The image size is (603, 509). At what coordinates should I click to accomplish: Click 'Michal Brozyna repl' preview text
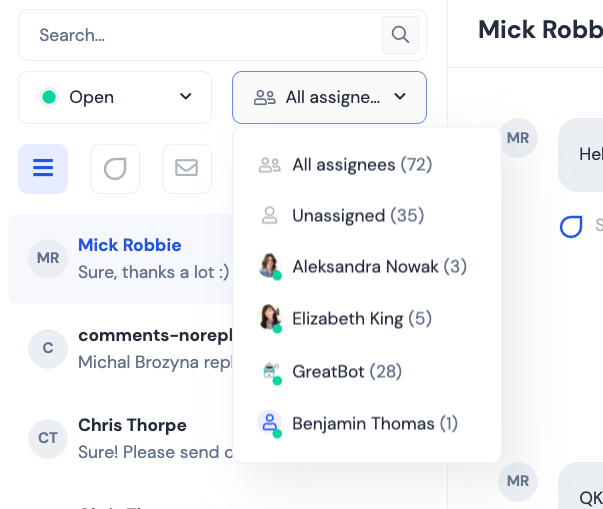[155, 362]
